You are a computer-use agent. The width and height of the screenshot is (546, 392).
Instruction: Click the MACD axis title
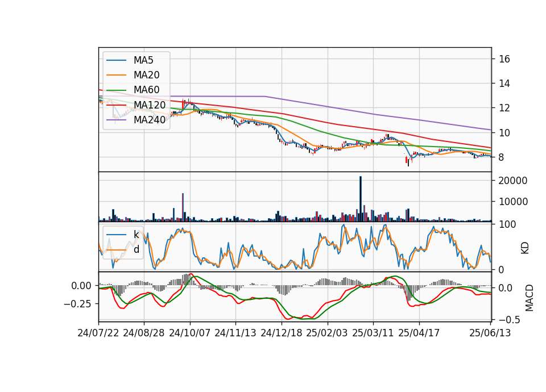[x=530, y=298]
